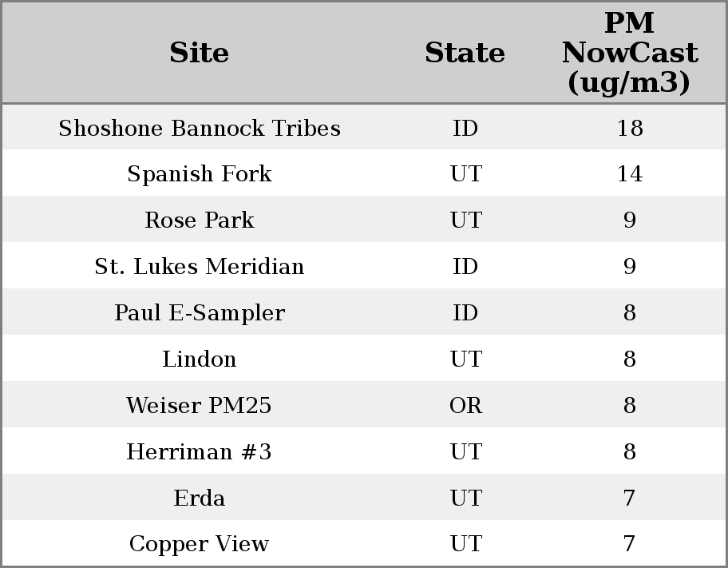728x568 pixels.
Task: Click Shoshone Bannock Tribes' ID state cell
Action: pos(465,129)
